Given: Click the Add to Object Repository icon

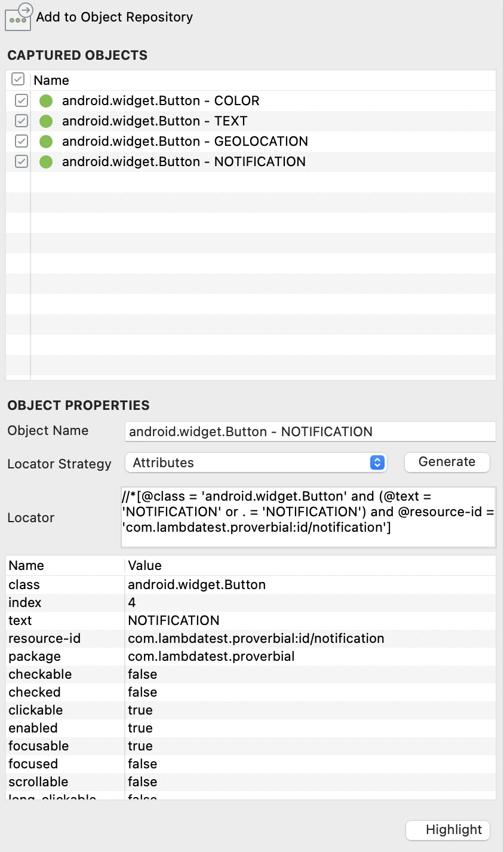Looking at the screenshot, I should coord(18,17).
